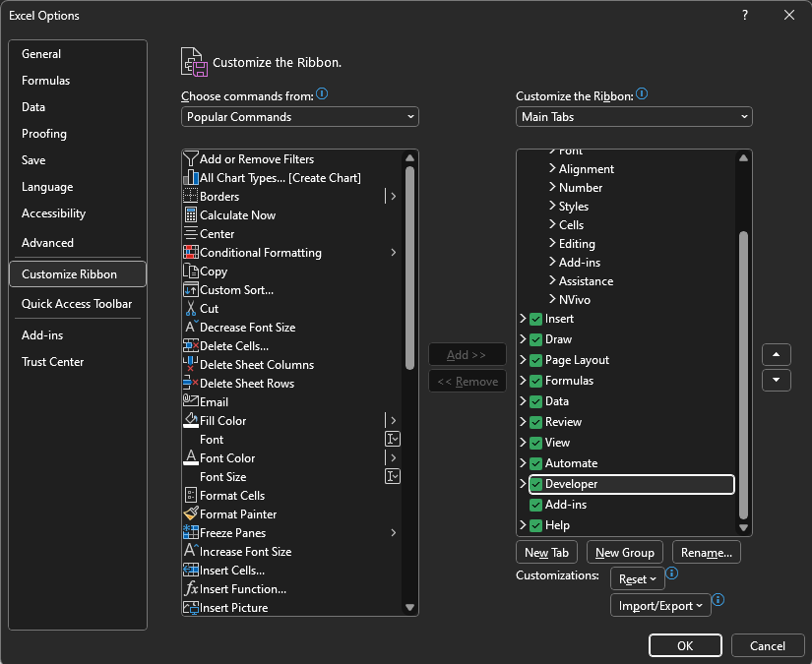Click the Add or Remove Filters funnel icon
The height and width of the screenshot is (664, 812).
[x=191, y=159]
